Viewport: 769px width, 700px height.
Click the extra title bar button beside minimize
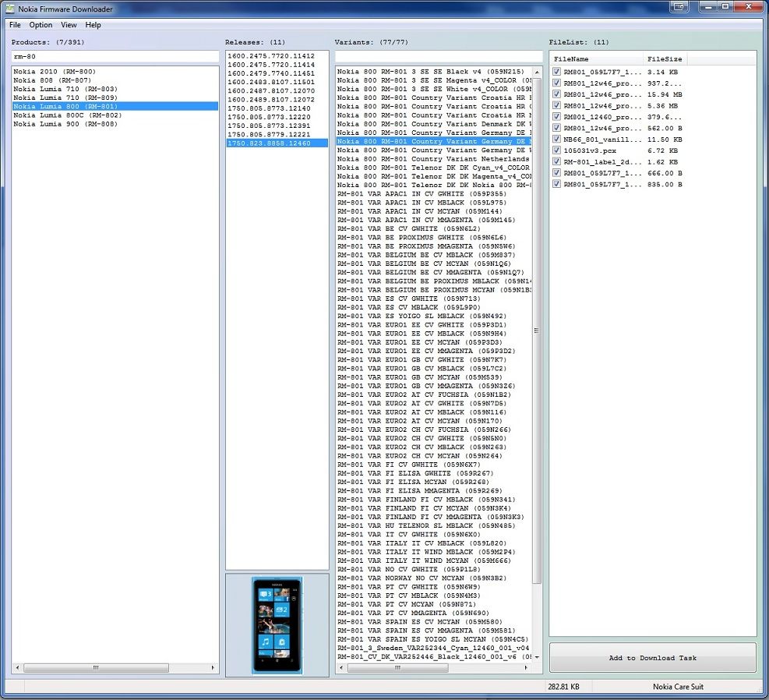pyautogui.click(x=679, y=6)
